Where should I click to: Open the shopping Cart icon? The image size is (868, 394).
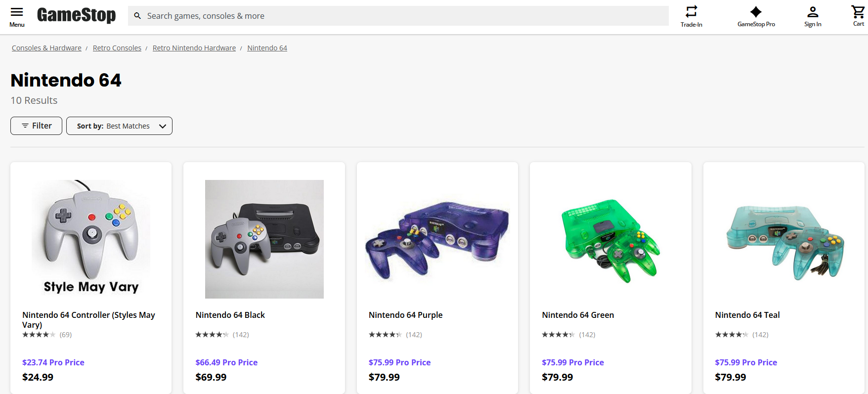pyautogui.click(x=858, y=12)
